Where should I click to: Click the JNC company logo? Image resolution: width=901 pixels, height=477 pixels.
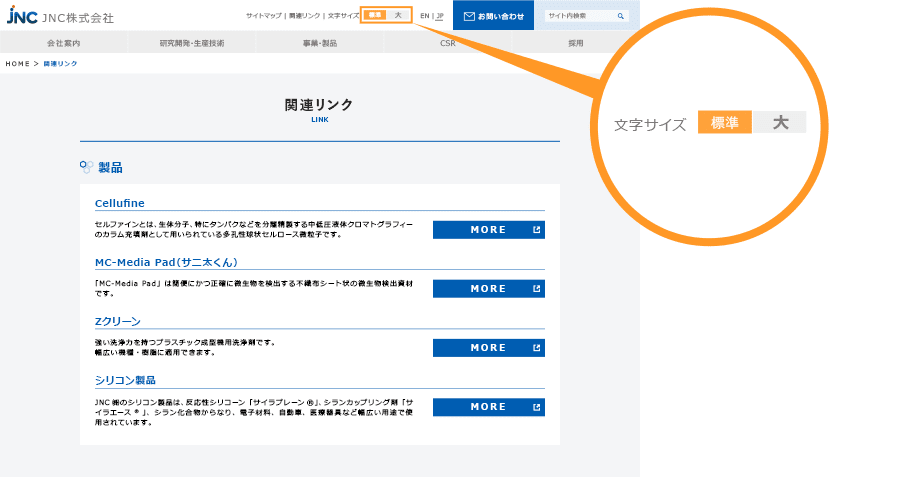[60, 16]
